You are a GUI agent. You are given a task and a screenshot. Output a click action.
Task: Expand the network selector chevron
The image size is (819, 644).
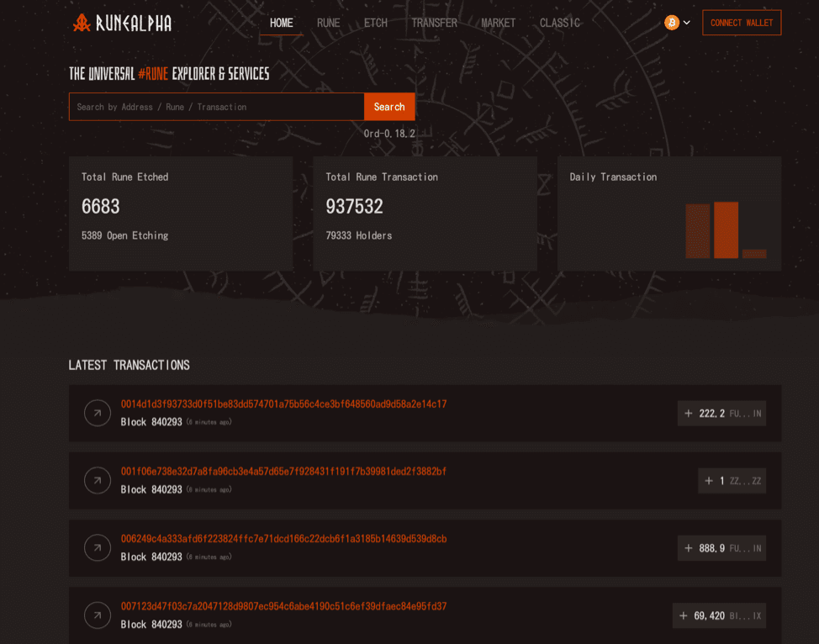tap(687, 23)
